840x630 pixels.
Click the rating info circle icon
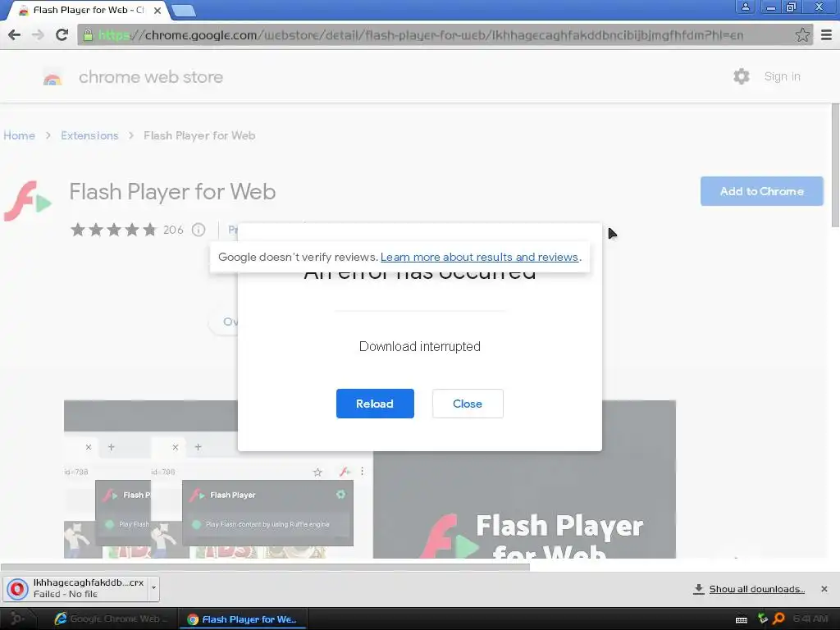(x=199, y=230)
